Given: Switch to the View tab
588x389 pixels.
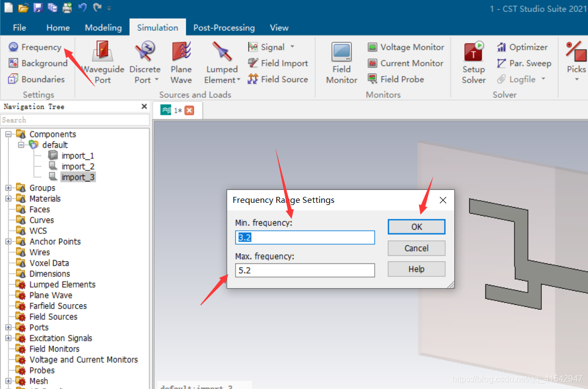Looking at the screenshot, I should click(x=279, y=28).
